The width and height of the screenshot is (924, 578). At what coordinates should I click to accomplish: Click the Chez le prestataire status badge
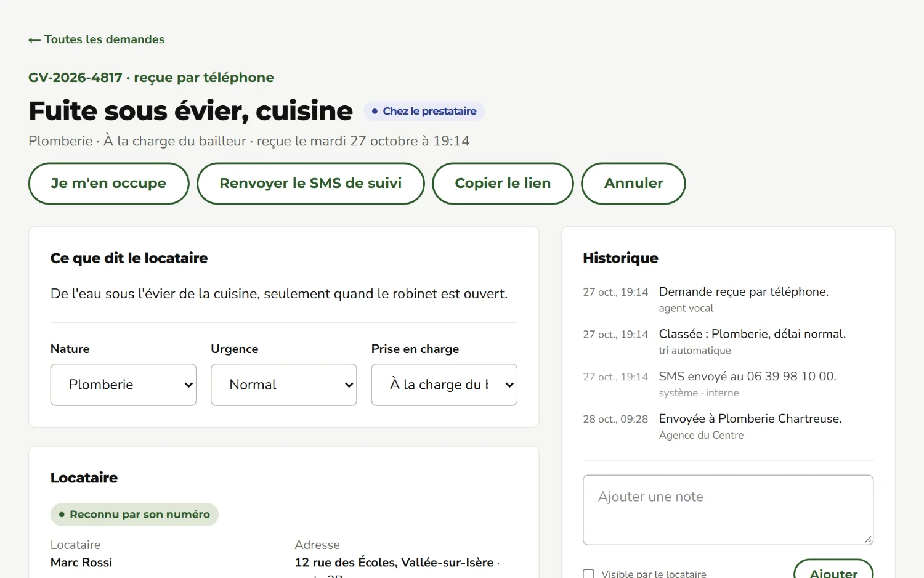pos(424,112)
